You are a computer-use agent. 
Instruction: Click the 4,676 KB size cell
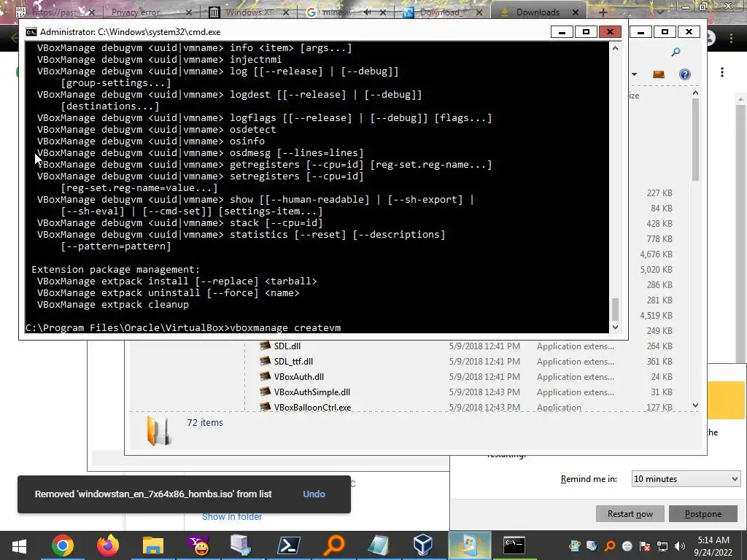(656, 254)
